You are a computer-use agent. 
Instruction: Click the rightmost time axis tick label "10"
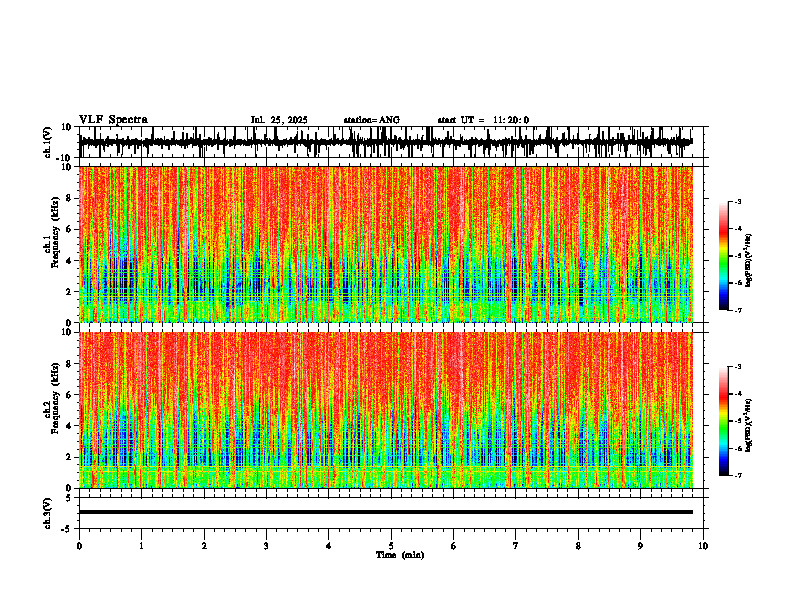[703, 546]
